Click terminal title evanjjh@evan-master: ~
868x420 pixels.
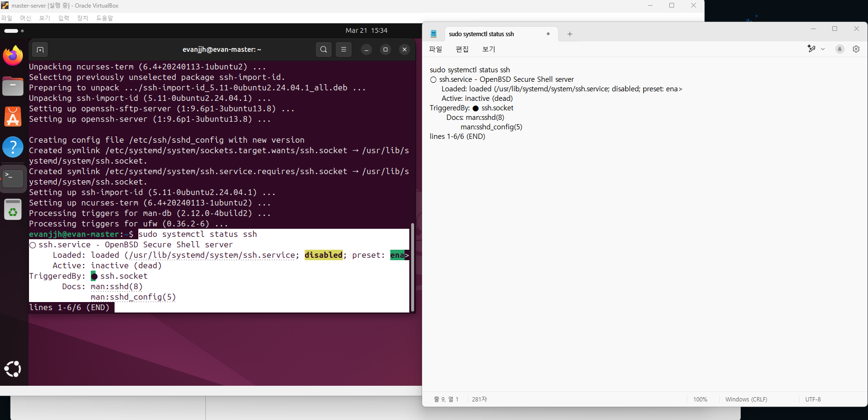pos(222,49)
